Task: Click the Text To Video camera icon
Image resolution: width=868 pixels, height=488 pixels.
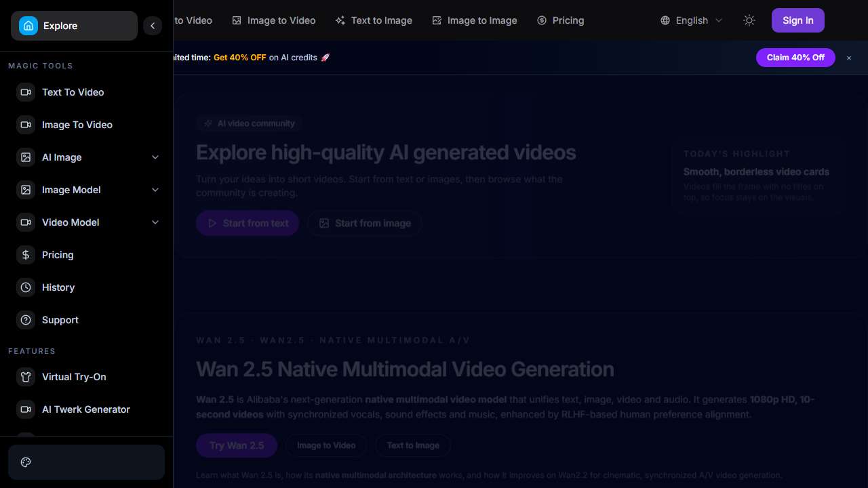Action: coord(26,92)
